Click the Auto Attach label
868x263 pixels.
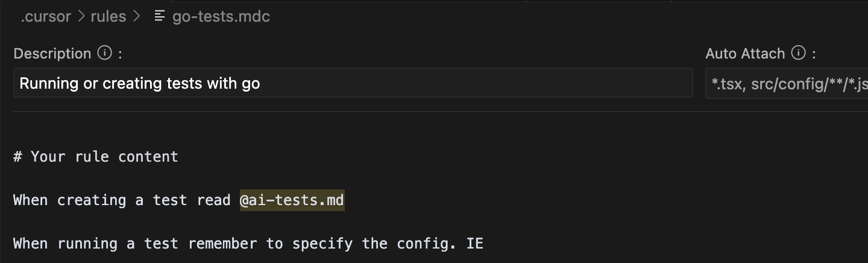pos(745,54)
